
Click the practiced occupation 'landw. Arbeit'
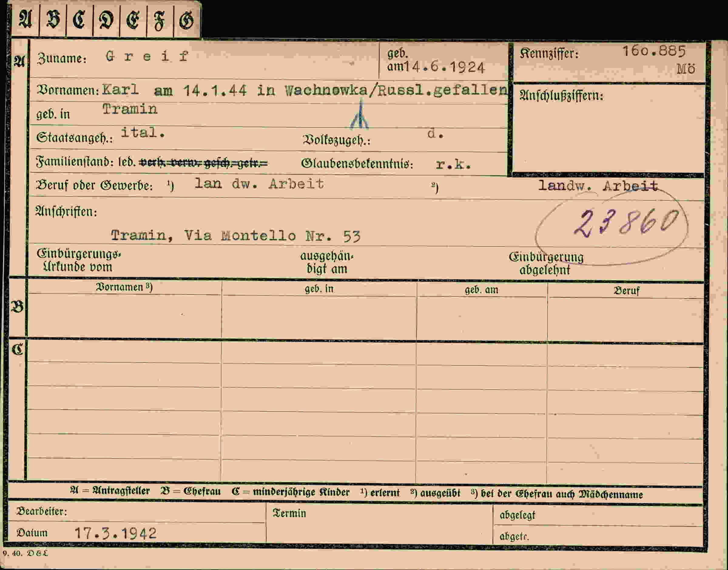click(598, 185)
